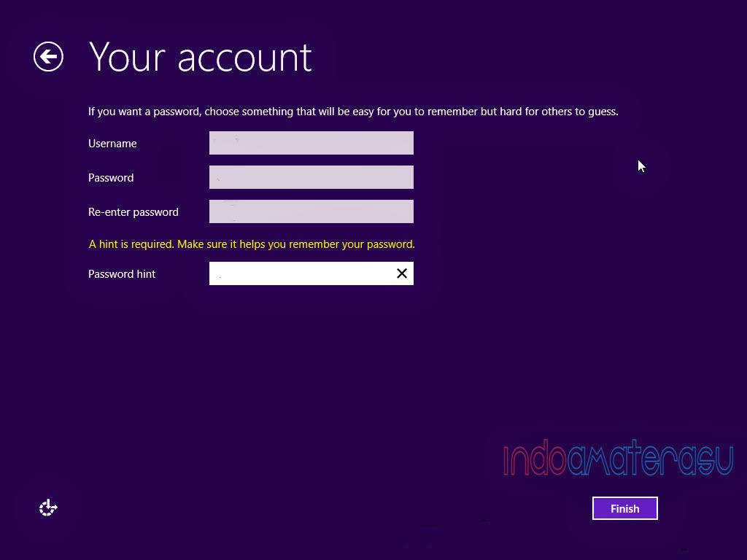Click the Password entry field
This screenshot has width=747, height=560.
[x=311, y=177]
